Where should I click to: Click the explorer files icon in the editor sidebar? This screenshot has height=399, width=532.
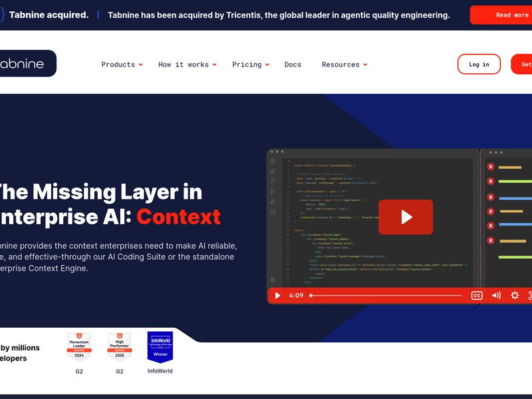tap(273, 161)
